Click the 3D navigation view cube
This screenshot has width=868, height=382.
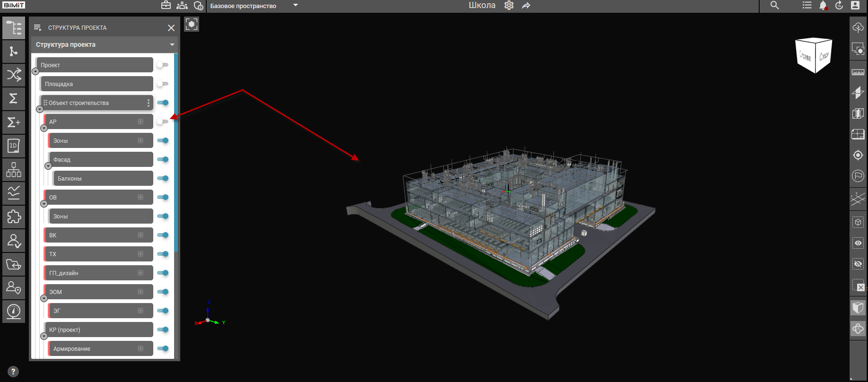tap(814, 55)
